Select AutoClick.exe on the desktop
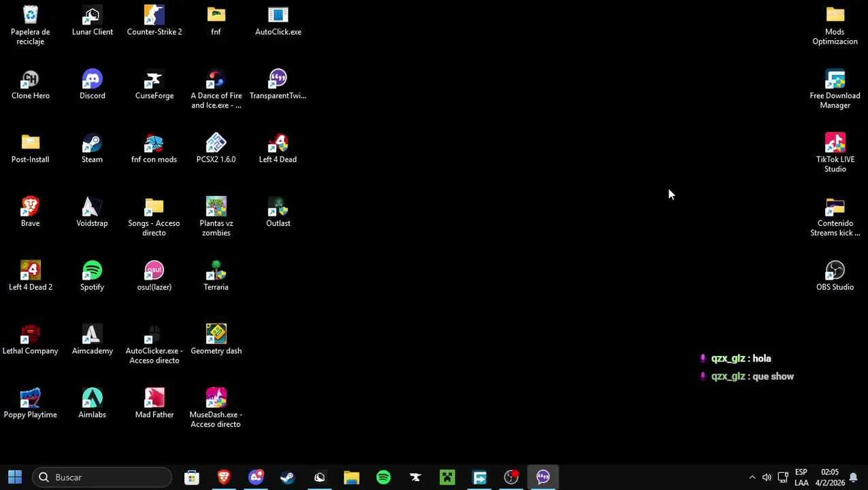 click(278, 20)
